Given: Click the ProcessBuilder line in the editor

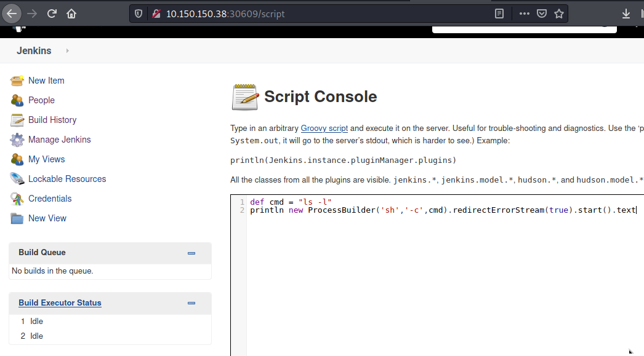Looking at the screenshot, I should (x=443, y=210).
